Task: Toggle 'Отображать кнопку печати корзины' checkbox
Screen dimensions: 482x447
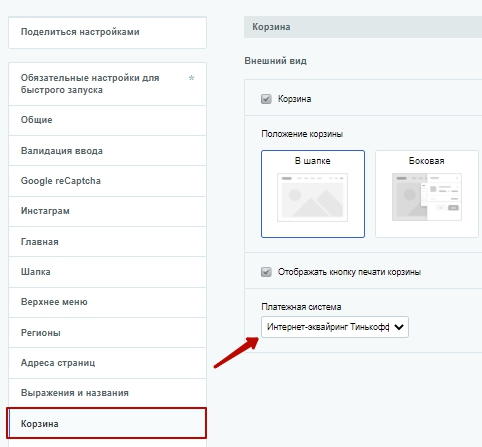Action: point(266,272)
